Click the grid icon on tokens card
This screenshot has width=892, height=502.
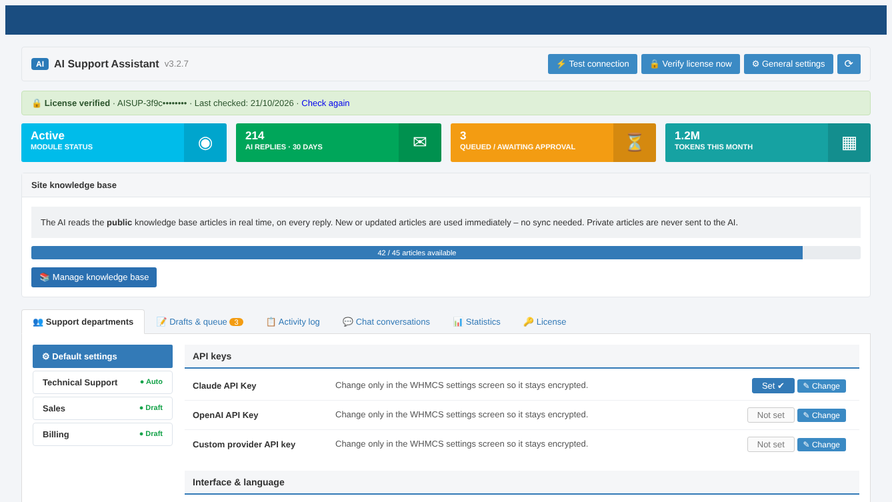click(x=849, y=143)
